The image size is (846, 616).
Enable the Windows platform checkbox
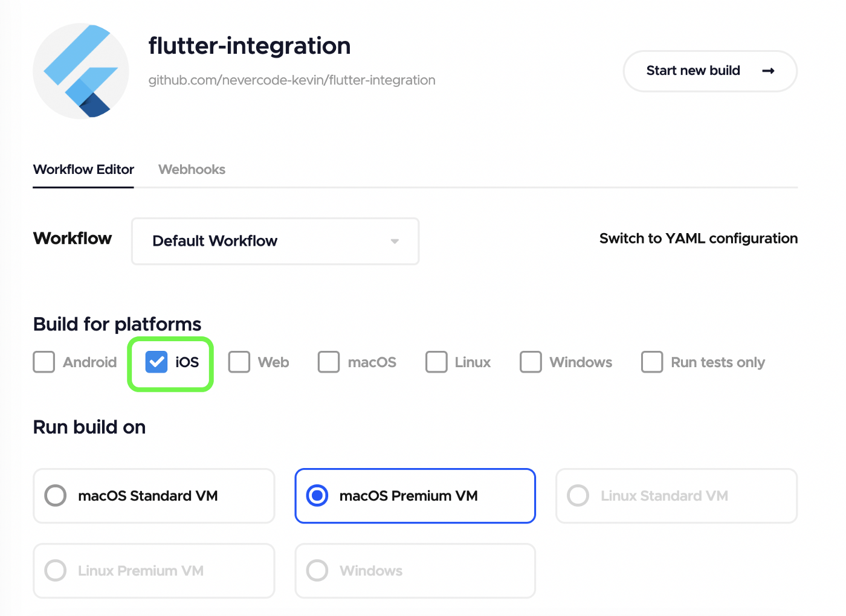(x=531, y=362)
